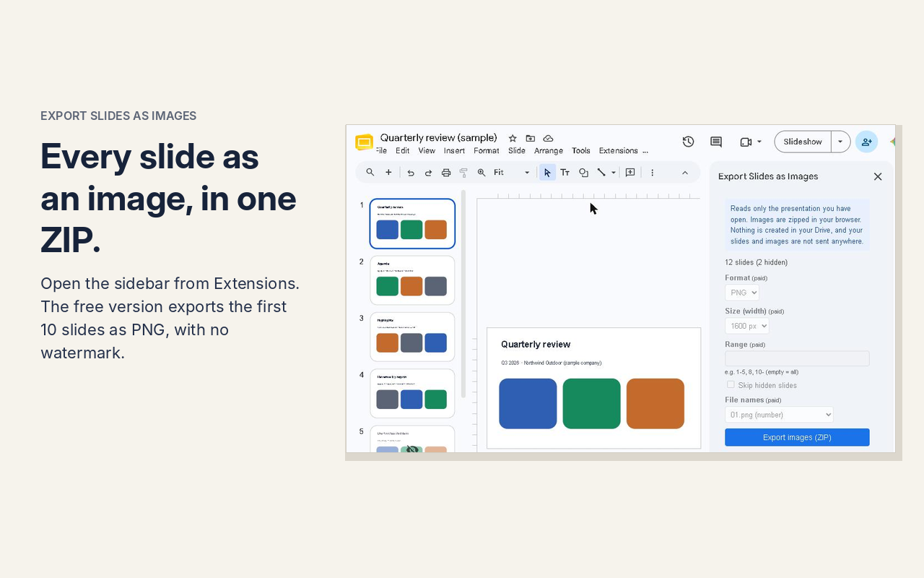Open the comments icon
Screen dimensions: 924x578
716,142
